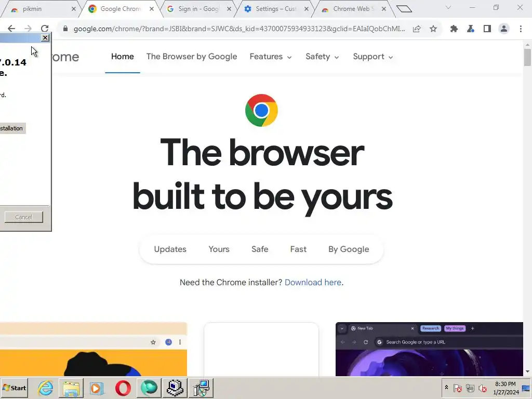Show hidden system tray icons

coord(446,388)
